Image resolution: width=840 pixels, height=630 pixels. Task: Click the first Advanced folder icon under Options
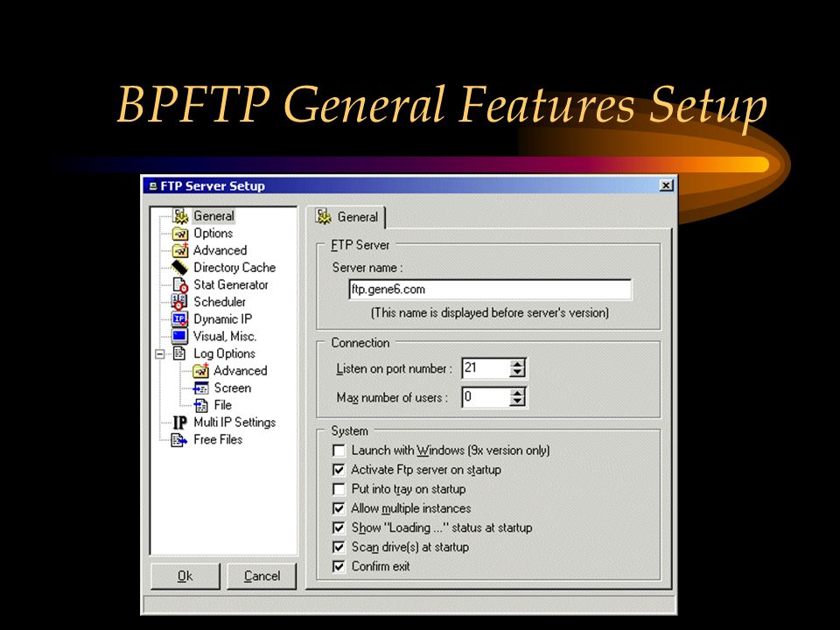coord(180,250)
